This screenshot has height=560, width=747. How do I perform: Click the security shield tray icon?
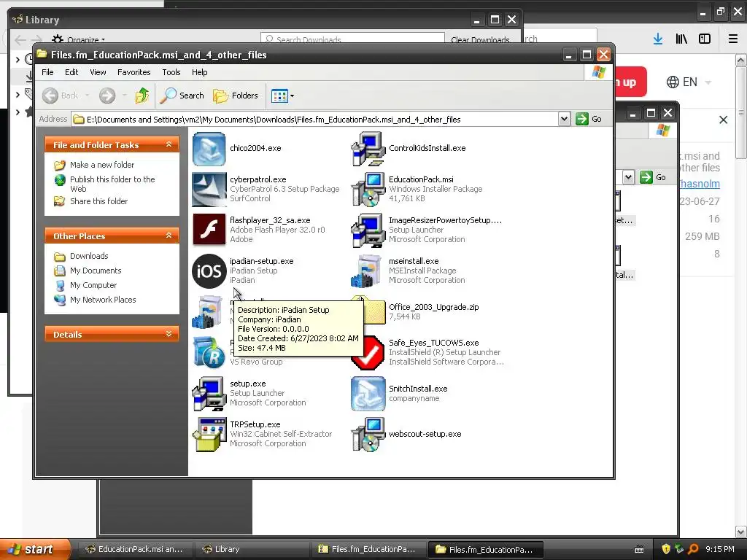pyautogui.click(x=666, y=549)
